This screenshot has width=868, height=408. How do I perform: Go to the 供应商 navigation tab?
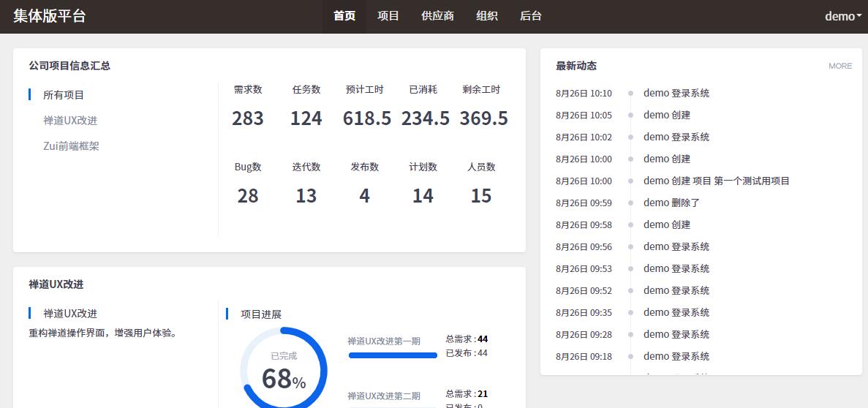(x=437, y=16)
